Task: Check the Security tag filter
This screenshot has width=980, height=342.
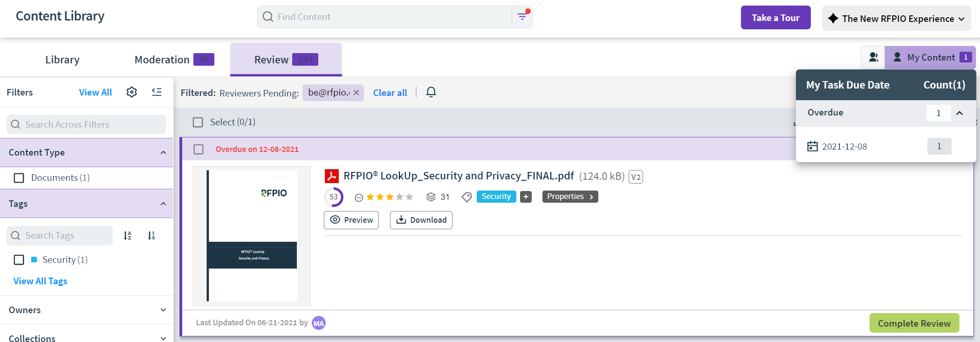Action: click(x=19, y=260)
